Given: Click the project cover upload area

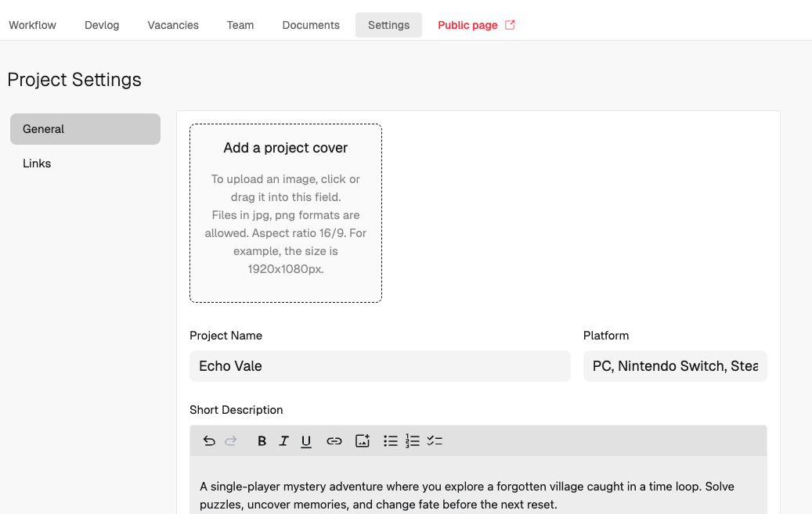Looking at the screenshot, I should tap(285, 213).
